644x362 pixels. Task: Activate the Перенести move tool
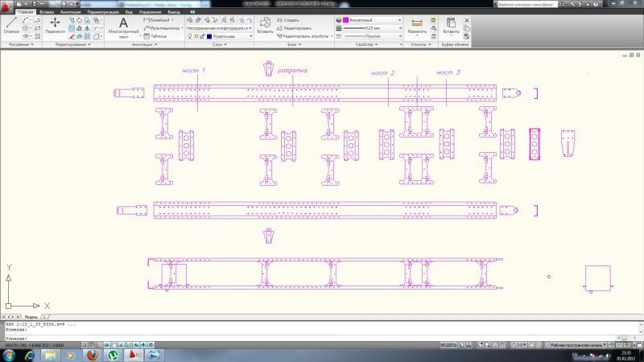point(55,26)
